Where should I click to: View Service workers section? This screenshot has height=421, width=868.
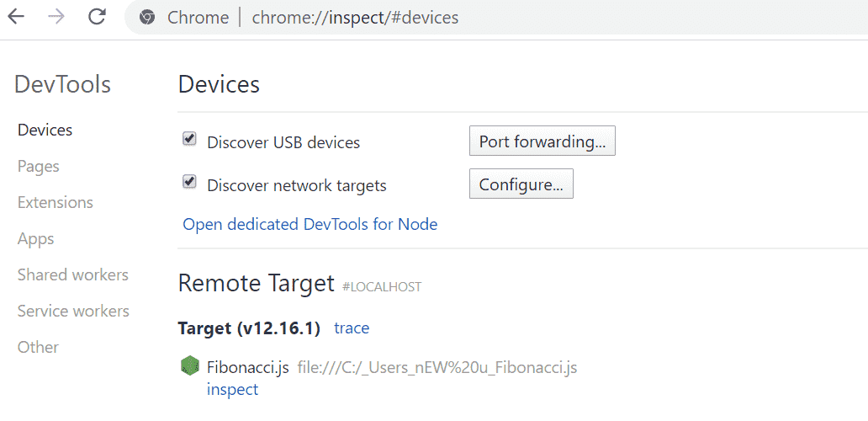click(73, 311)
